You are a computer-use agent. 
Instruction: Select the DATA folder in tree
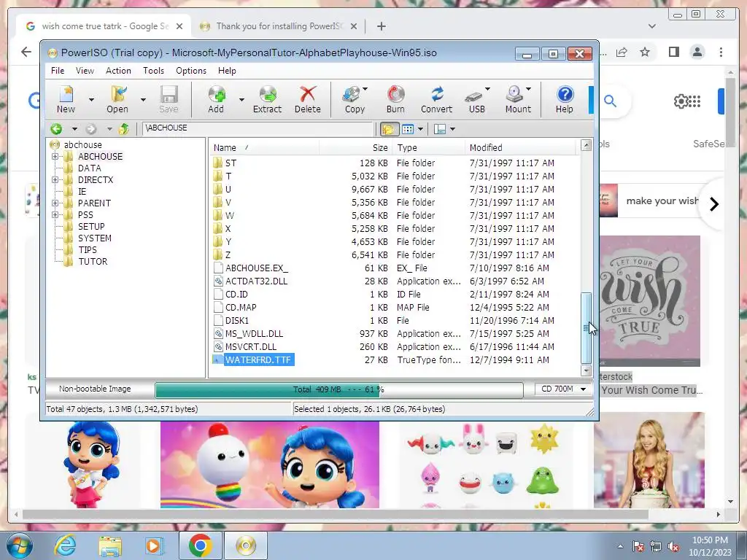tap(89, 168)
